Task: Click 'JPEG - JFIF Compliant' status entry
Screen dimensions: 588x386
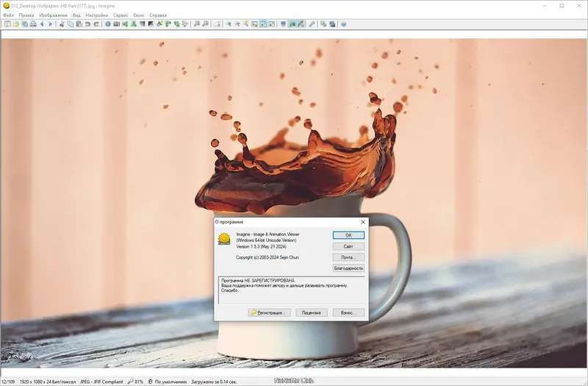Action: click(x=101, y=382)
